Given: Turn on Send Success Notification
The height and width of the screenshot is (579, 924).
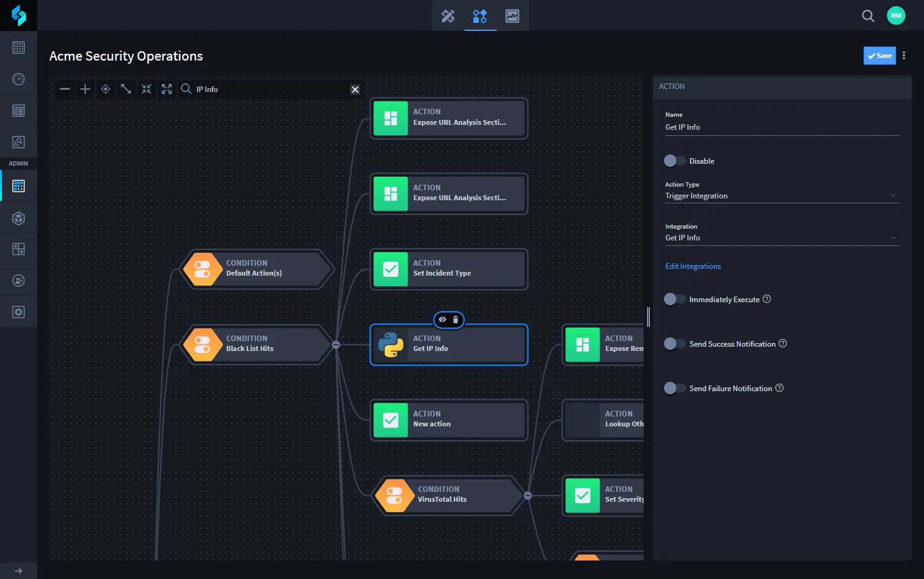Looking at the screenshot, I should click(674, 344).
